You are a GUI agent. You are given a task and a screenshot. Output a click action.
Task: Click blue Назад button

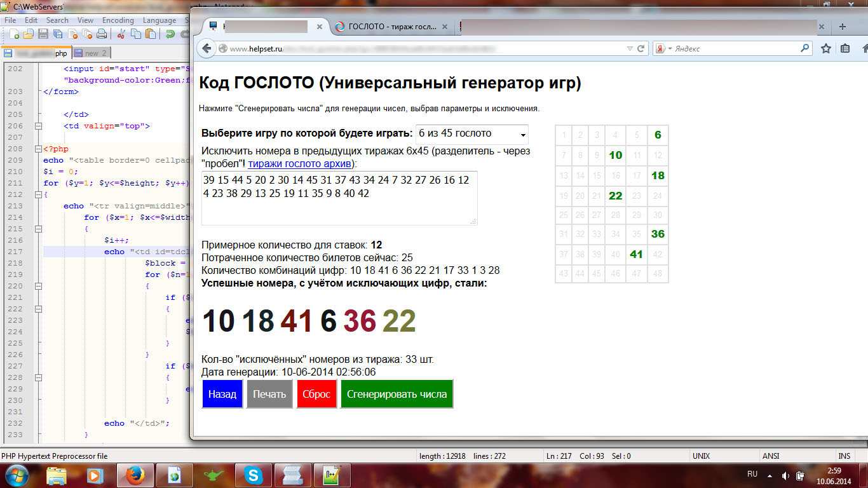(222, 394)
